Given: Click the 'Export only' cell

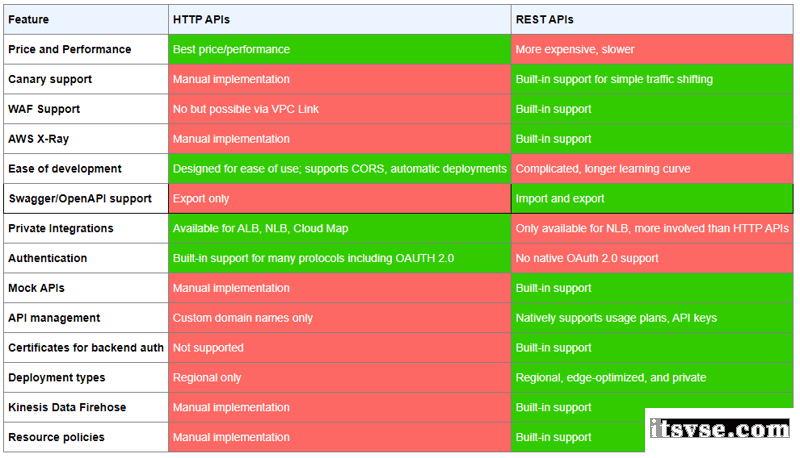Looking at the screenshot, I should click(x=340, y=199).
